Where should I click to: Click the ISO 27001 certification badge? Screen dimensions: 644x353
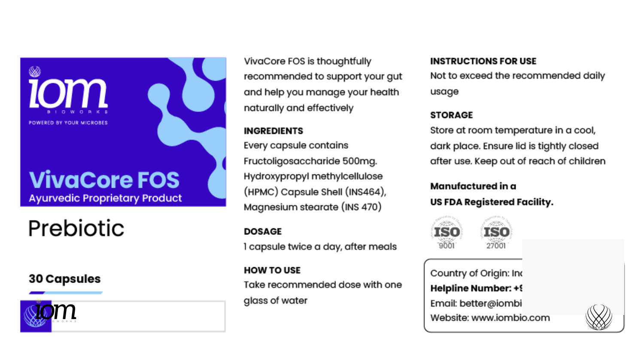496,233
